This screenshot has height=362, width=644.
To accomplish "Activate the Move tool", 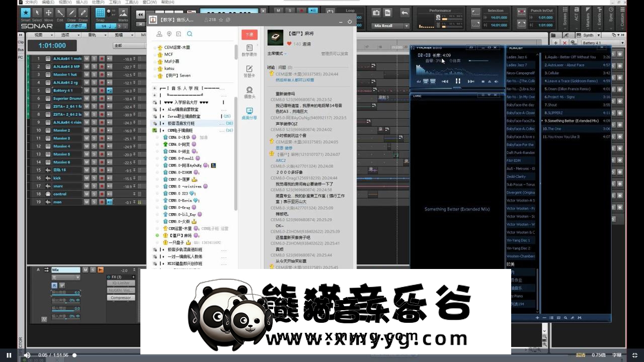I will click(x=48, y=13).
